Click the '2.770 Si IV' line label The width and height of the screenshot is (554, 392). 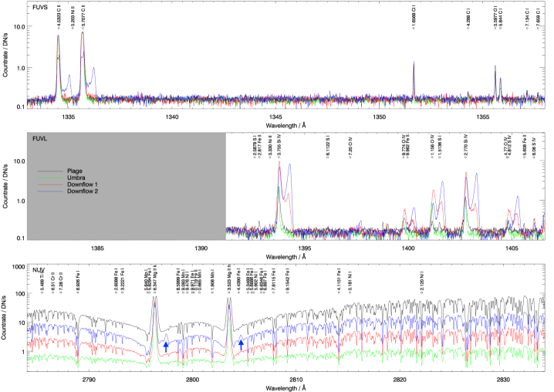pos(466,145)
